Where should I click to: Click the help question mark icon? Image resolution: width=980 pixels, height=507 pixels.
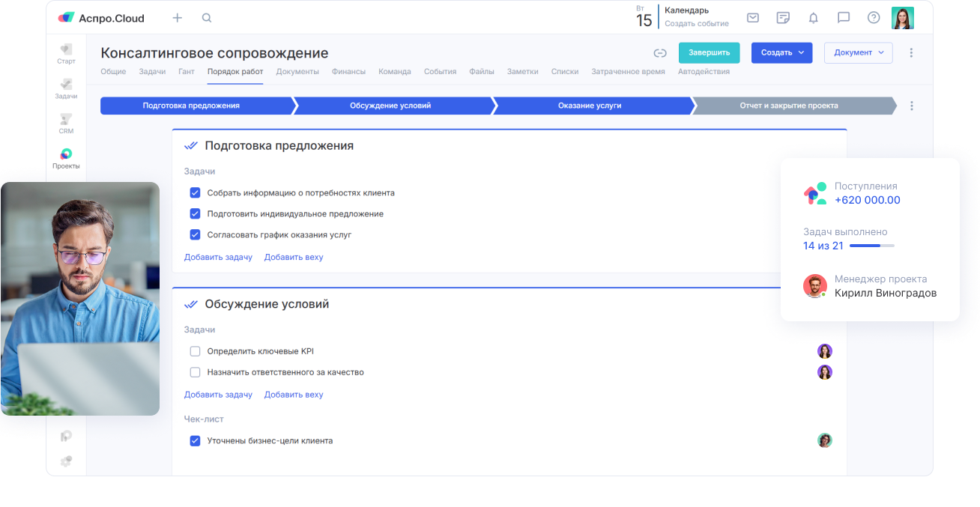[873, 18]
